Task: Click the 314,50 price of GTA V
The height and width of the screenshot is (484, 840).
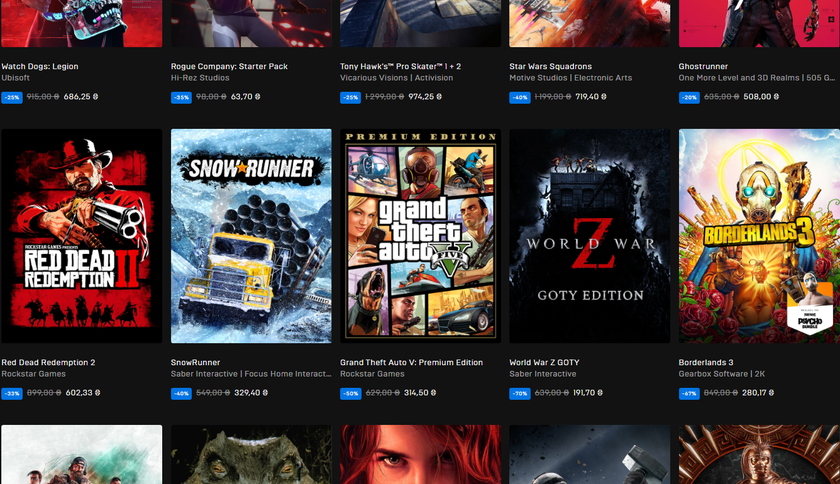Action: [x=420, y=393]
